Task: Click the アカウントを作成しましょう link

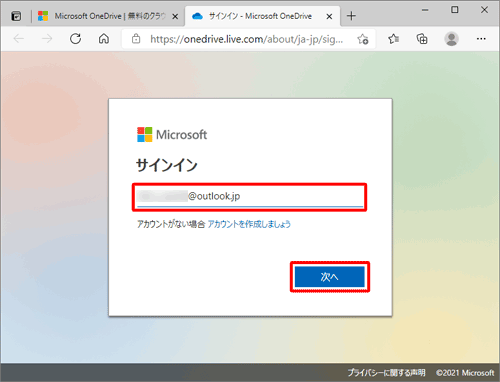Action: pos(249,224)
